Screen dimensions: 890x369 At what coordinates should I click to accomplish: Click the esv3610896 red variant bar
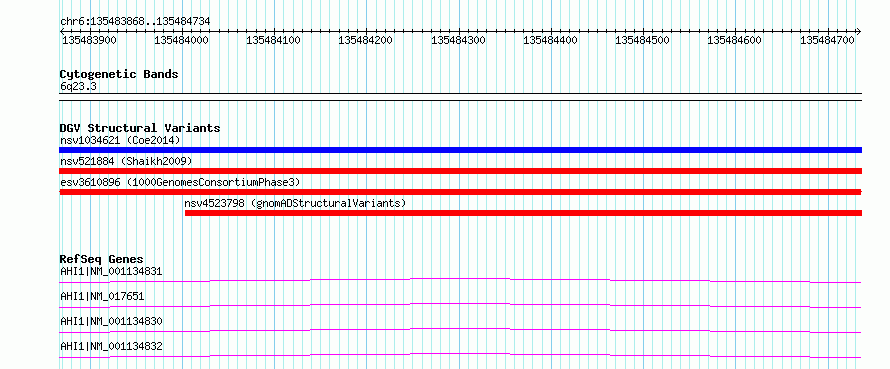point(460,192)
